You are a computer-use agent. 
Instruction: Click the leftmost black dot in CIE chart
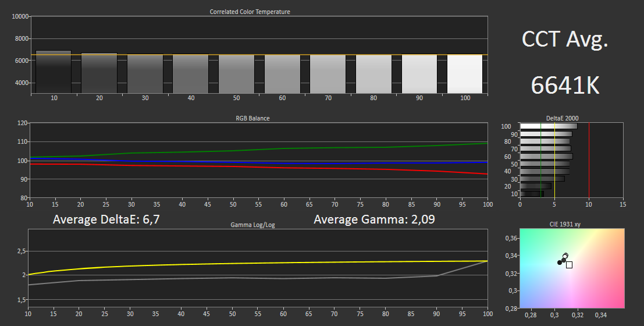click(x=560, y=263)
